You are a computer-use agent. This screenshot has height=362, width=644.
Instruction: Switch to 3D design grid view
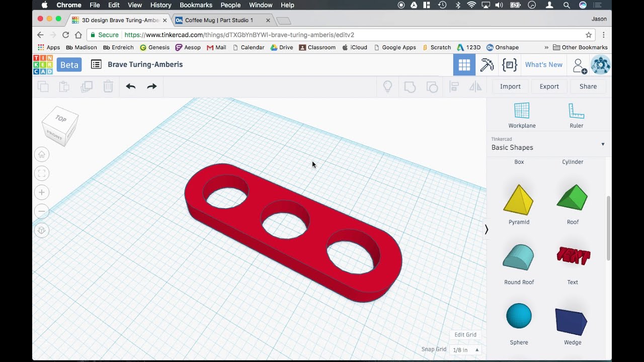[x=464, y=65]
